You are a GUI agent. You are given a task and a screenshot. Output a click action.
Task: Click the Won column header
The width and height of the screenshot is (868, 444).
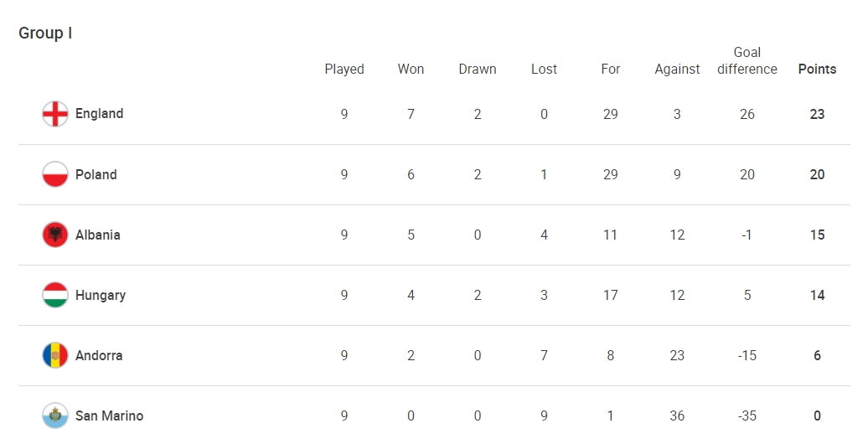(411, 70)
